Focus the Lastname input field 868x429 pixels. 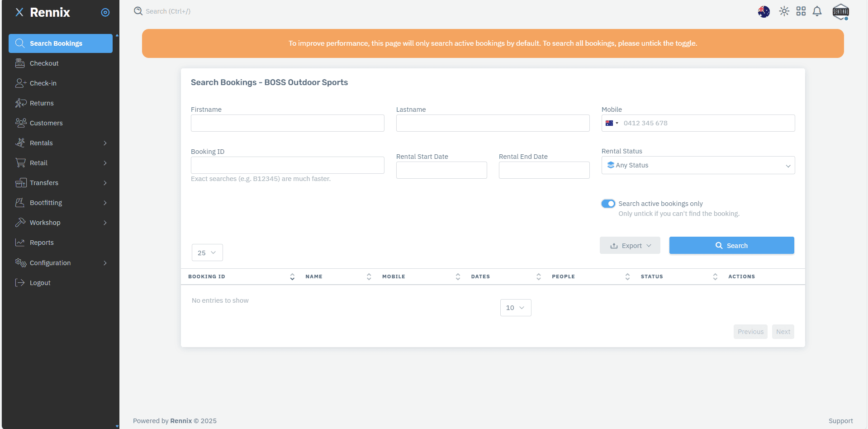pos(493,123)
